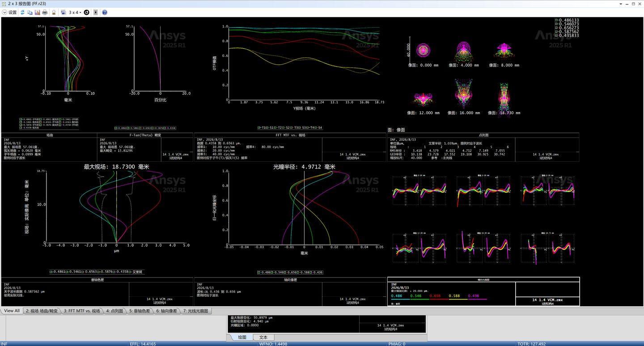Select the 文本 bottom tab
This screenshot has height=346, width=644.
[263, 338]
